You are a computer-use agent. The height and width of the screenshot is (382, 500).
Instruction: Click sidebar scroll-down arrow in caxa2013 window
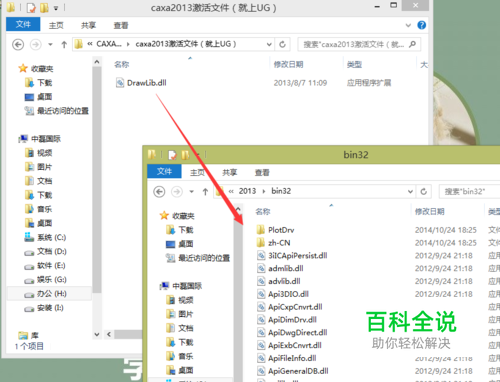[97, 334]
